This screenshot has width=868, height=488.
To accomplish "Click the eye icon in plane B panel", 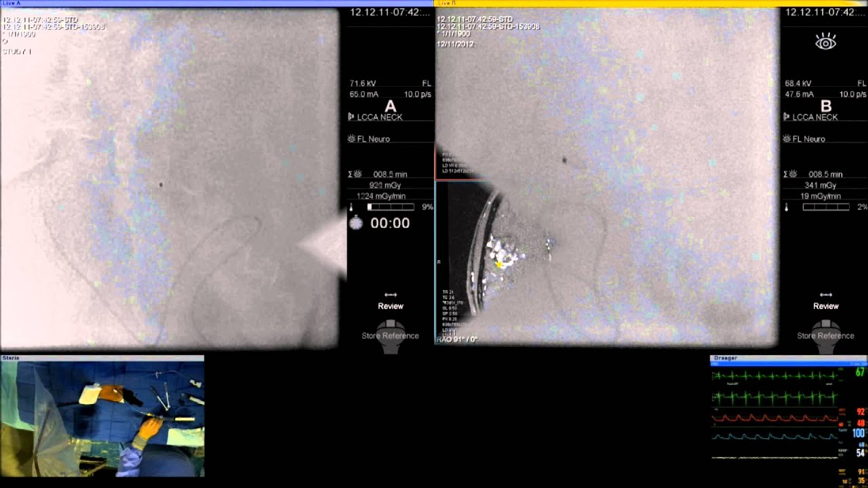I will (825, 43).
